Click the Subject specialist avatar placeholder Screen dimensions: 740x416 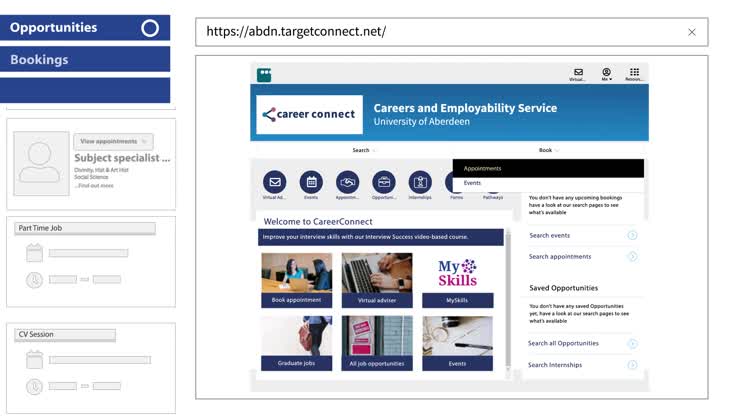pos(41,163)
